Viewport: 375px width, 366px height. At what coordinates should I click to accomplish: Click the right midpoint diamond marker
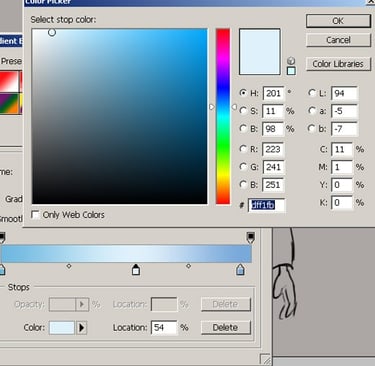[x=188, y=266]
